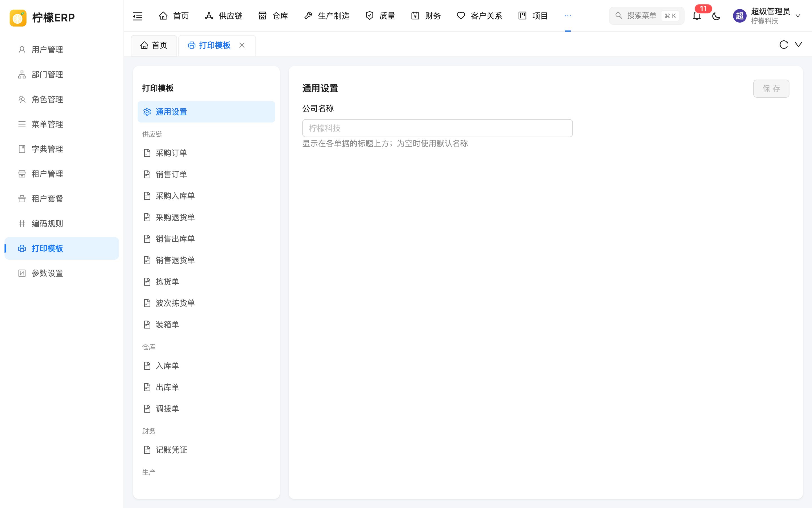The height and width of the screenshot is (508, 812).
Task: Go to 字典管理 in sidebar
Action: pos(62,149)
